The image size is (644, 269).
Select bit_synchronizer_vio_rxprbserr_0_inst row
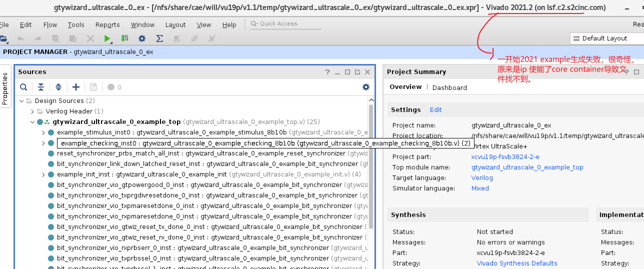[208, 248]
